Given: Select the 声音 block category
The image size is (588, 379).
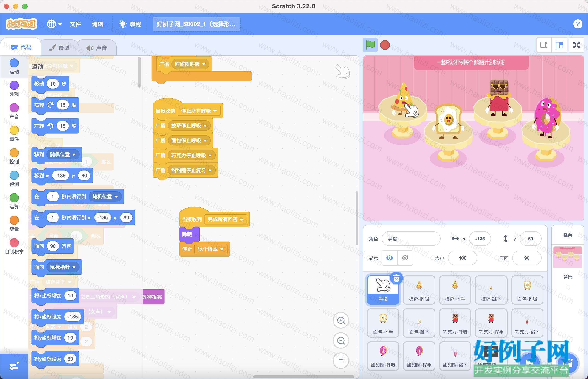Looking at the screenshot, I should click(x=14, y=111).
